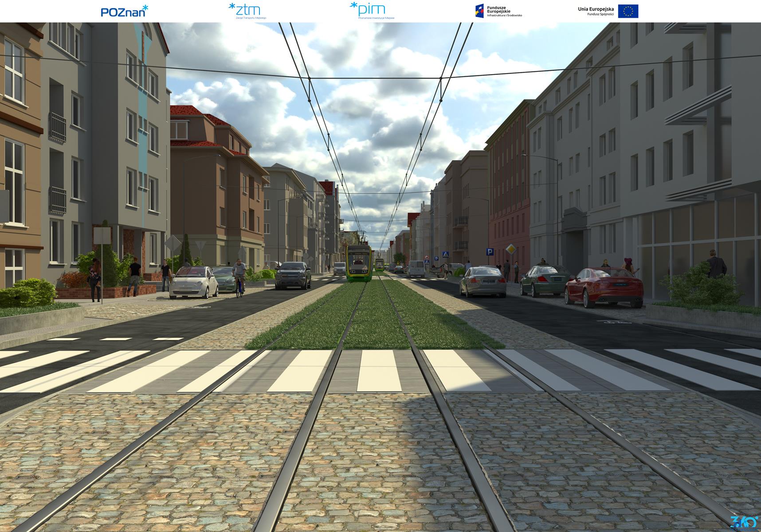
Task: Click the blue pedestrian crossing sign
Action: (445, 254)
